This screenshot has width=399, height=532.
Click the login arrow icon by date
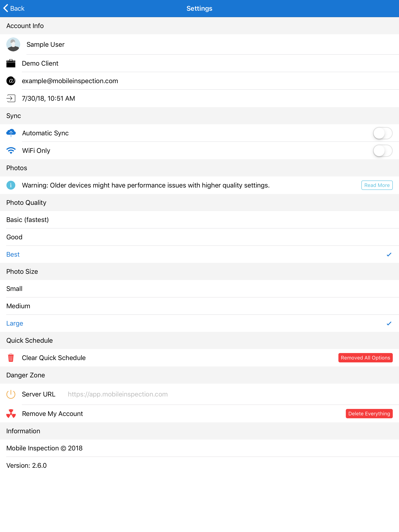tap(11, 98)
